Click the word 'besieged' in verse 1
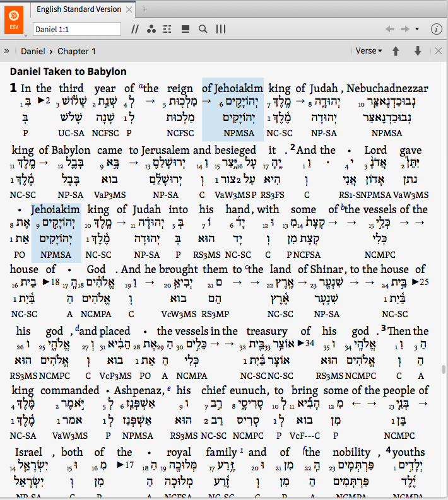The image size is (448, 500). (235, 150)
